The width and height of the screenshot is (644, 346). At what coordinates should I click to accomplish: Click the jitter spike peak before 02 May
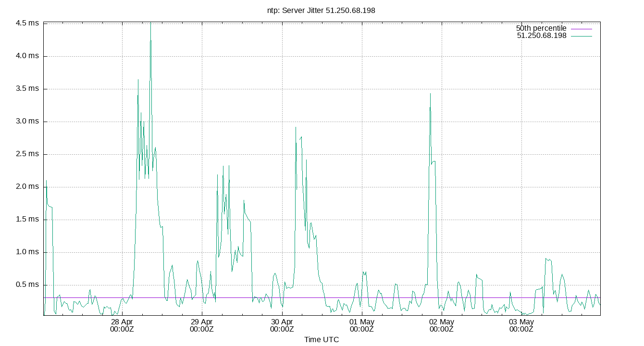430,94
